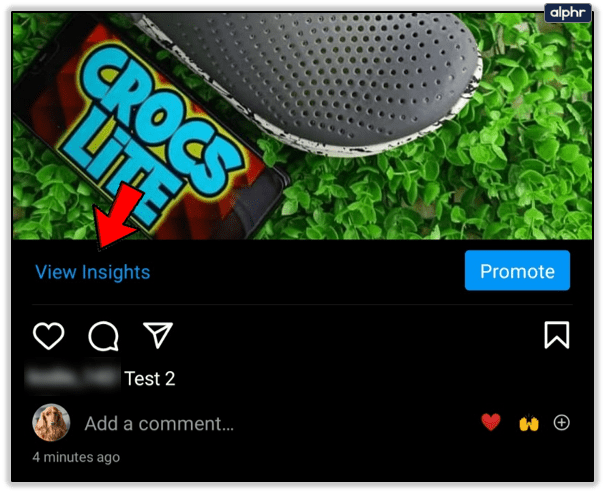Image resolution: width=605 pixels, height=493 pixels.
Task: Open View Insights for this post
Action: click(93, 272)
